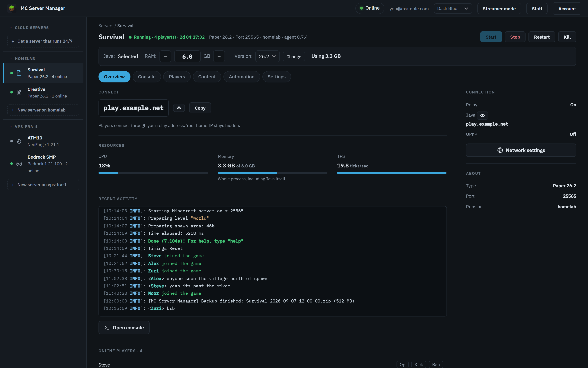Decrease RAM with the minus button
This screenshot has width=588, height=368.
point(165,56)
